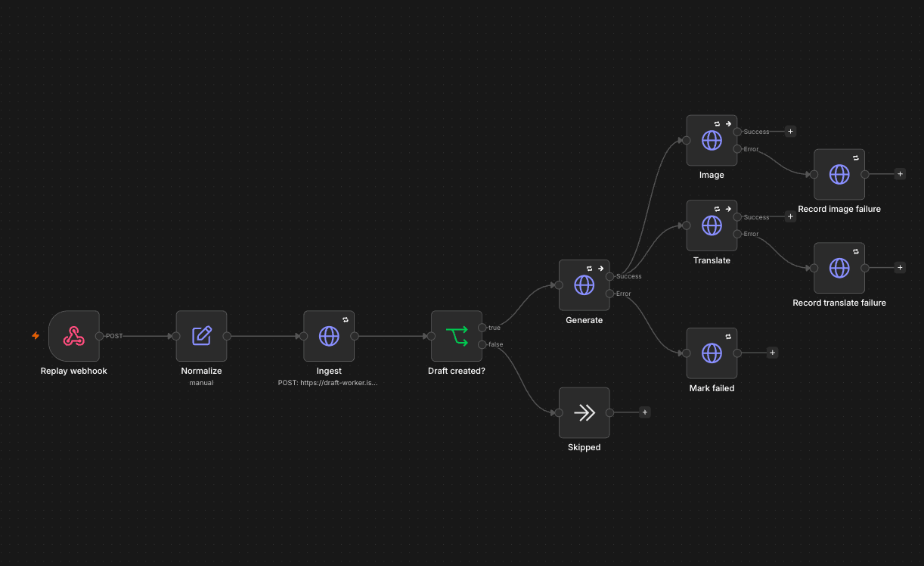
Task: Add node after Record image failure
Action: [900, 174]
